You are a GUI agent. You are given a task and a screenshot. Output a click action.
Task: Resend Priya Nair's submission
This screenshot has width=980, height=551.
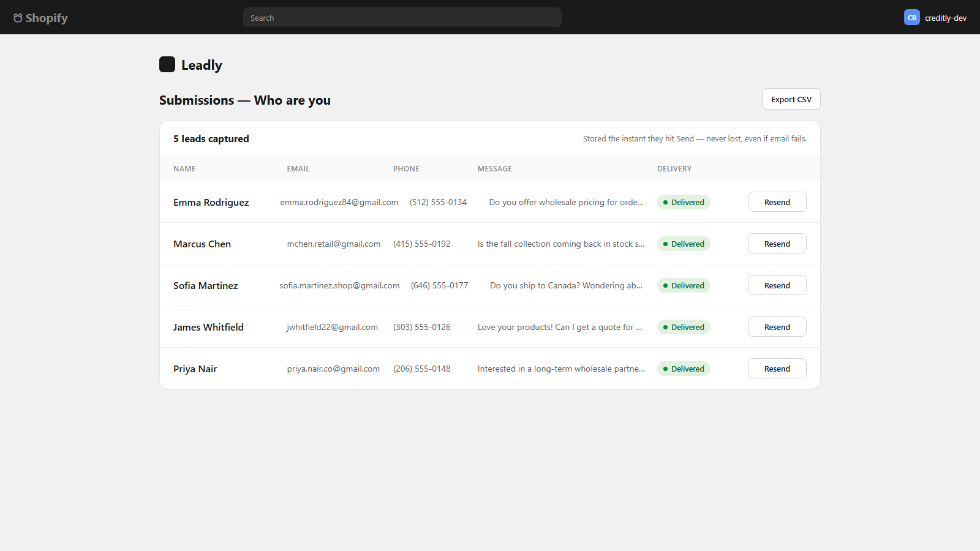(x=777, y=369)
